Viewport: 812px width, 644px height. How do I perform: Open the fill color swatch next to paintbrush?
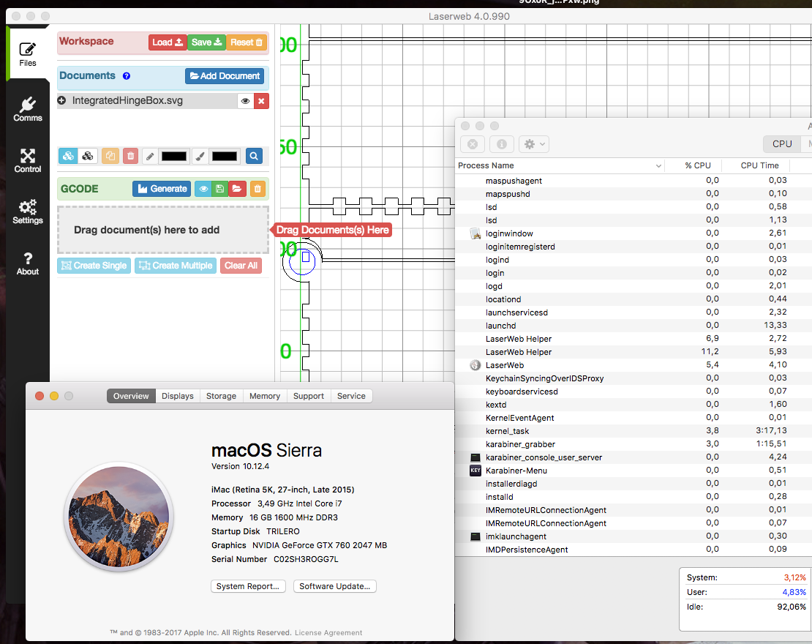[225, 156]
